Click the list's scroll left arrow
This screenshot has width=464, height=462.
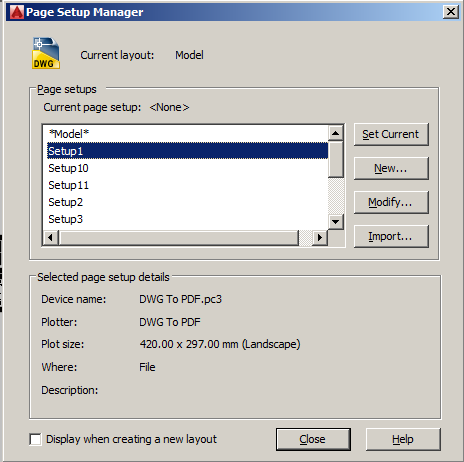51,237
